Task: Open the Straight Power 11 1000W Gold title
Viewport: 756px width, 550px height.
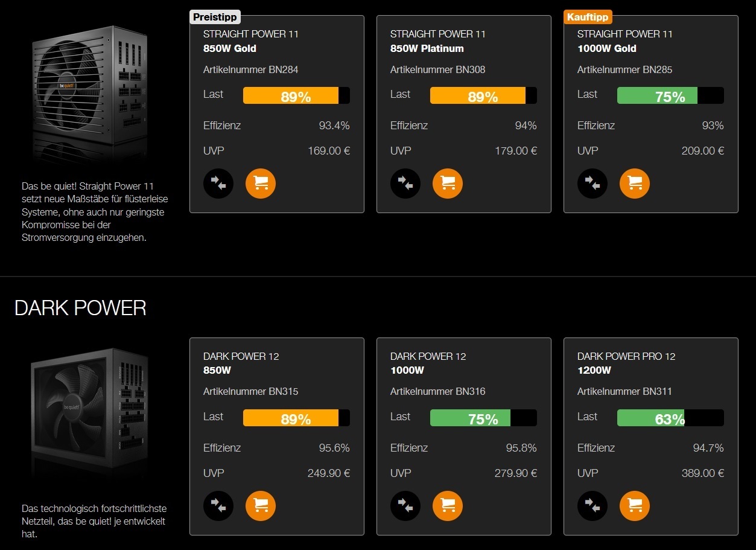Action: coord(625,41)
